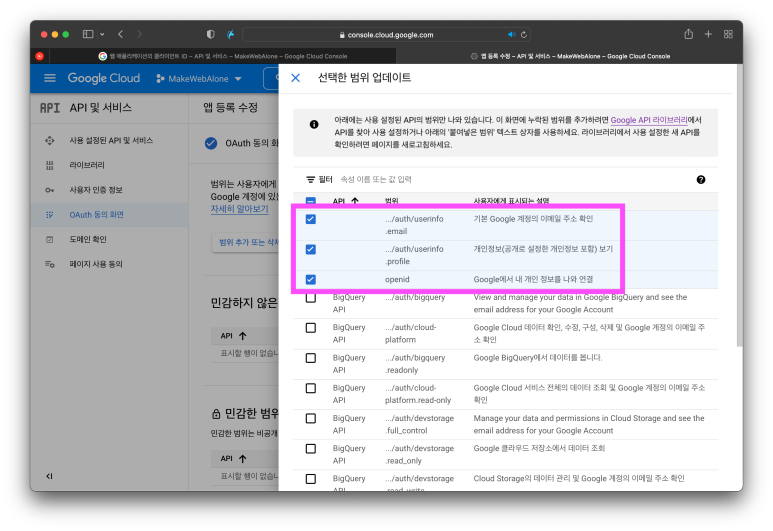Go forward with Safari forward arrow
The height and width of the screenshot is (531, 773).
point(140,34)
